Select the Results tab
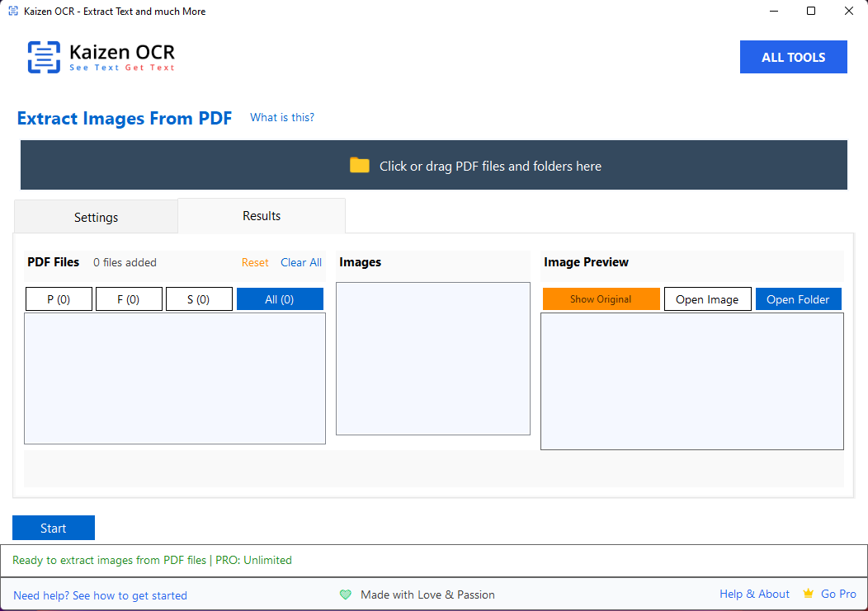Viewport: 868px width, 611px height. pyautogui.click(x=262, y=216)
